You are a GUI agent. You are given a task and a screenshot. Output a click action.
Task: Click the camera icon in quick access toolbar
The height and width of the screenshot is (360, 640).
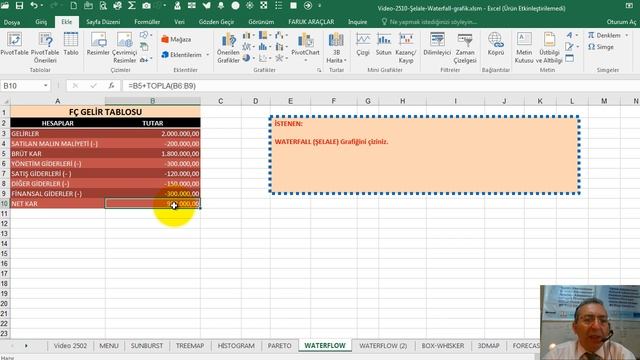coord(147,6)
